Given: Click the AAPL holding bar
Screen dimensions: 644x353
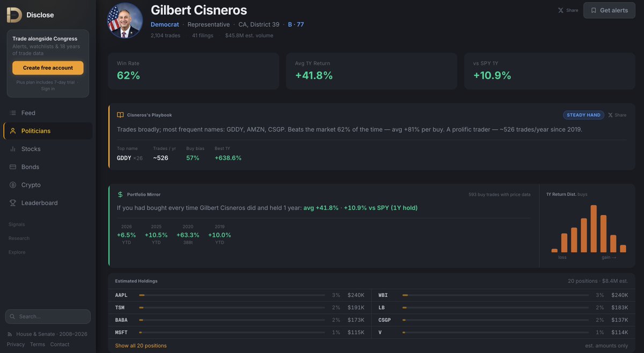Looking at the screenshot, I should (x=232, y=296).
